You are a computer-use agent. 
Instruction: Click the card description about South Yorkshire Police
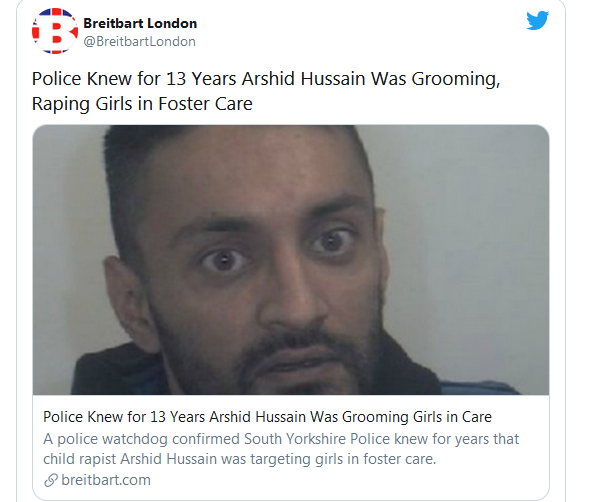[x=281, y=449]
